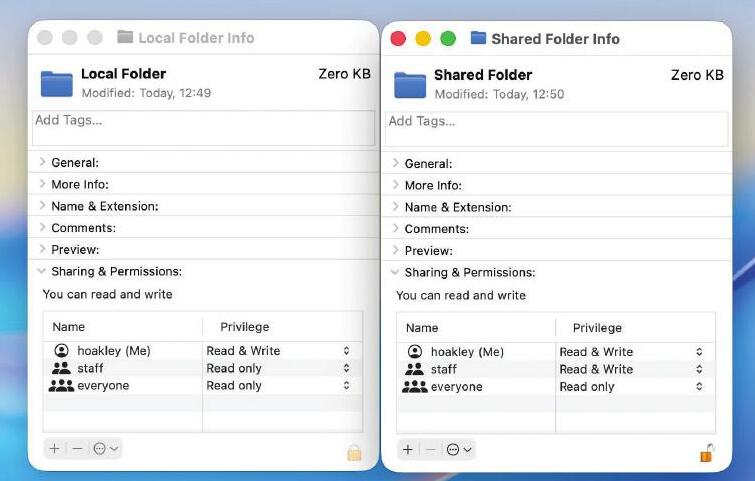
Task: Open hoakley privilege popup in Shared Folder Info
Action: 630,352
